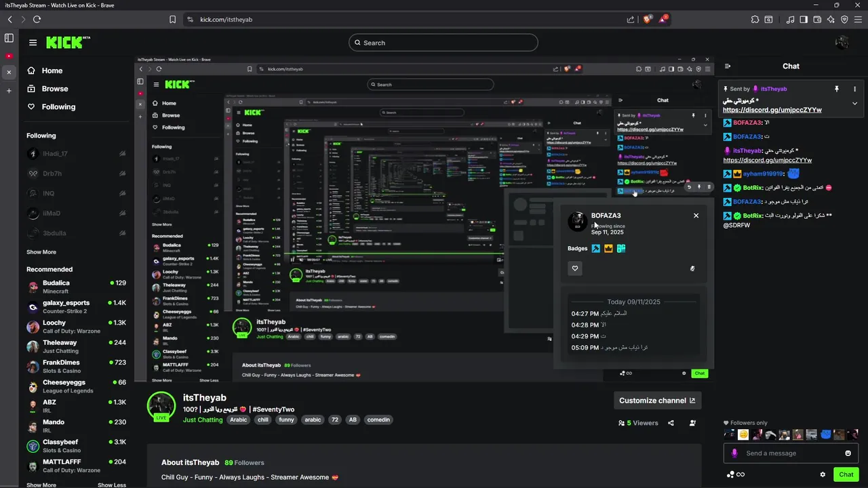Expand recommended list with bottom Show More
868x488 pixels.
coord(41,485)
